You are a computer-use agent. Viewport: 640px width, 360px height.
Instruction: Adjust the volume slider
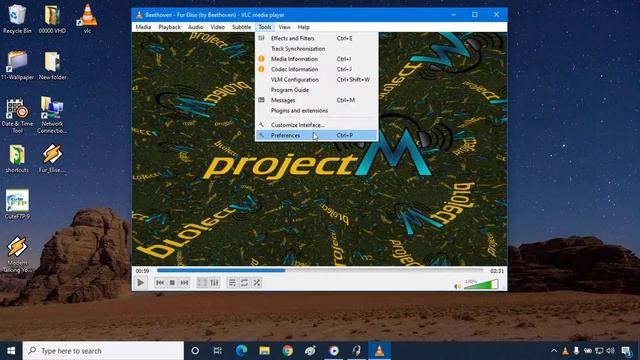point(481,284)
